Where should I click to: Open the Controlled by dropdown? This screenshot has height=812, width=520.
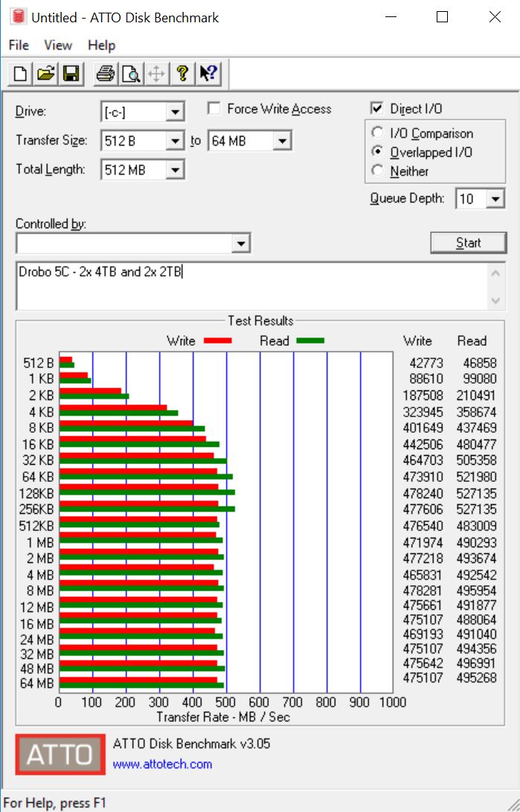click(x=241, y=243)
